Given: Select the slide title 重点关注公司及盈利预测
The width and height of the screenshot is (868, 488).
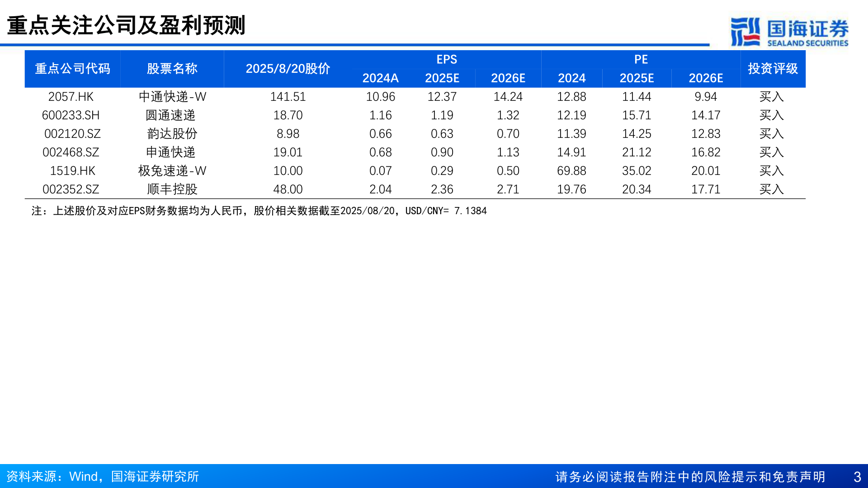Looking at the screenshot, I should (127, 26).
